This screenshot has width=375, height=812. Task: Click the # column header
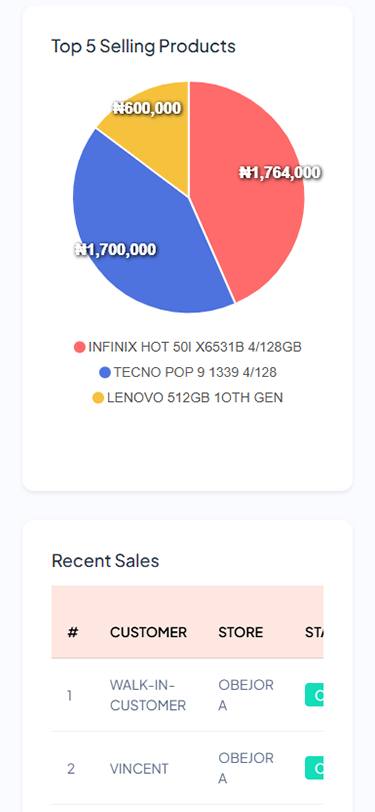(73, 632)
